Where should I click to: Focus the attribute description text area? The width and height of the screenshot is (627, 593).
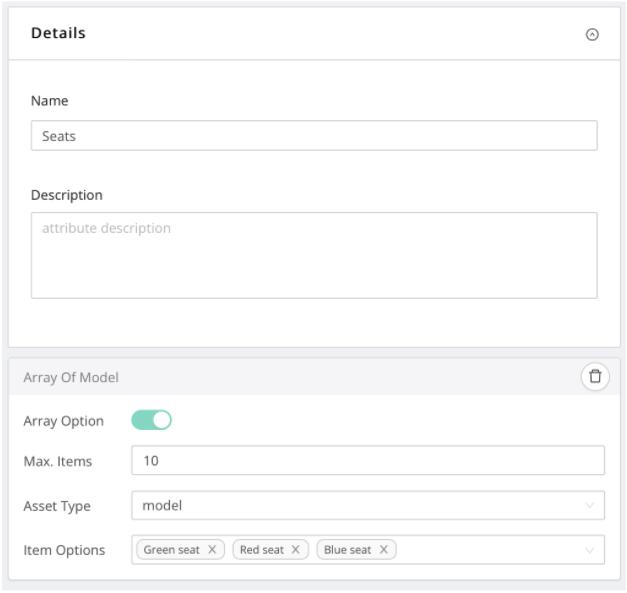314,254
